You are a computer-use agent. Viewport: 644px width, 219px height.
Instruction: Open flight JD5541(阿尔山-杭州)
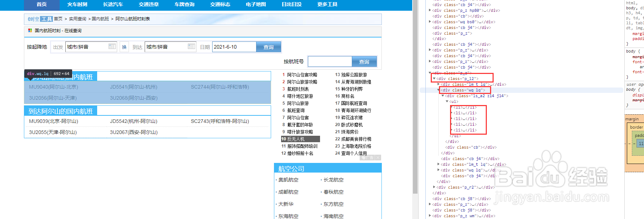point(134,87)
